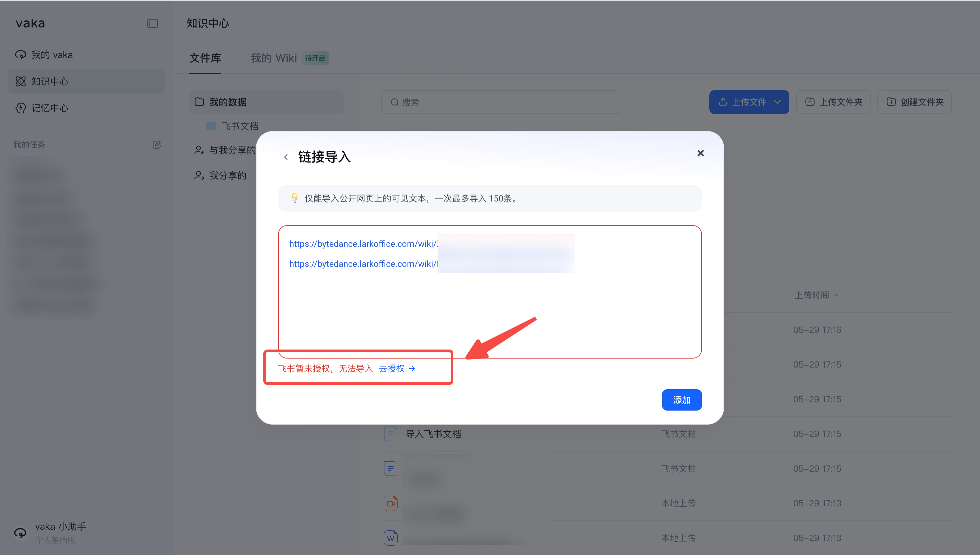Close the 链接导入 dialog
This screenshot has width=980, height=555.
pyautogui.click(x=700, y=153)
